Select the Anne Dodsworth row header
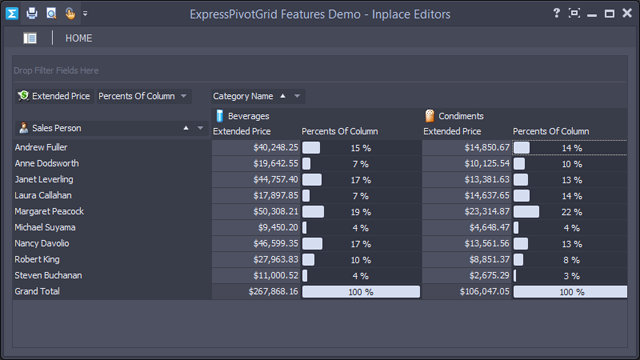Viewport: 640px width, 360px height. click(x=112, y=163)
